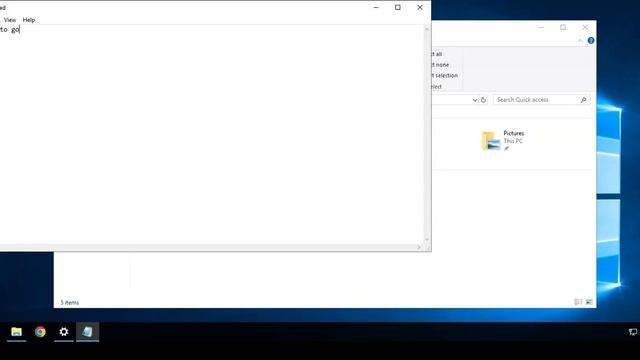This screenshot has height=360, width=640.
Task: Click Invert selection in File Explorer ribbon
Action: tap(444, 76)
